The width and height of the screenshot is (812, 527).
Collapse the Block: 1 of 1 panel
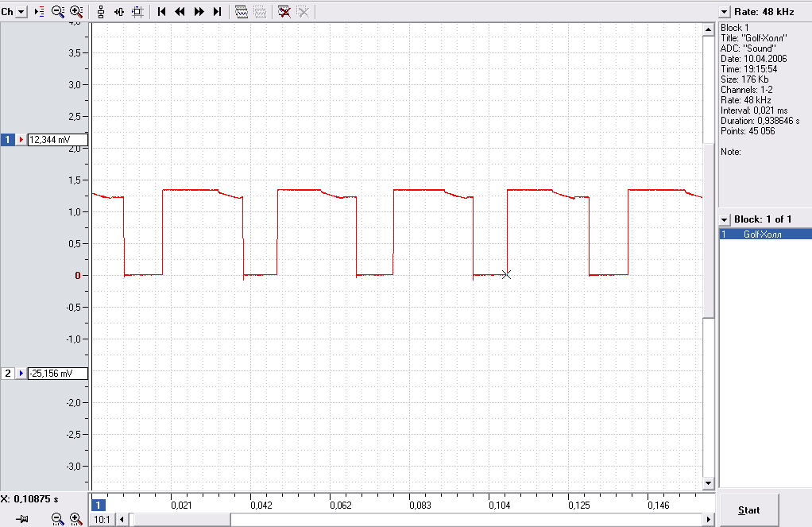pos(725,219)
